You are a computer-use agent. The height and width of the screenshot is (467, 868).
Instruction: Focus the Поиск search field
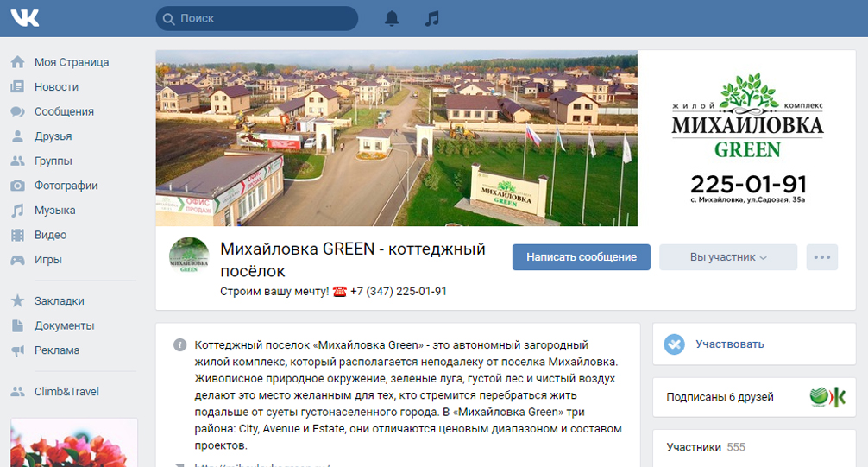point(257,18)
